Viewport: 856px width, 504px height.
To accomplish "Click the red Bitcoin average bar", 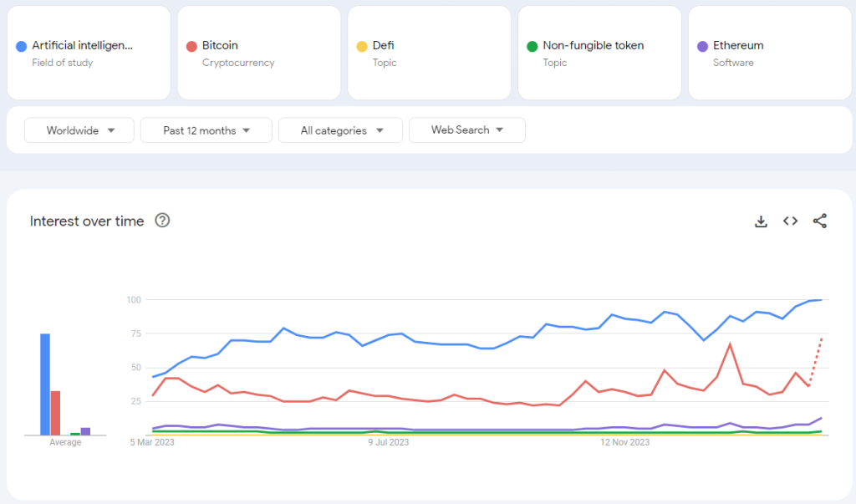I will point(55,413).
